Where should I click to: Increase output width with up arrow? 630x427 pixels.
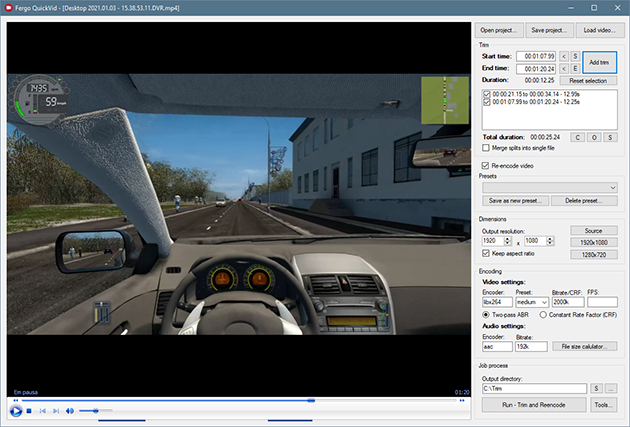coord(507,239)
